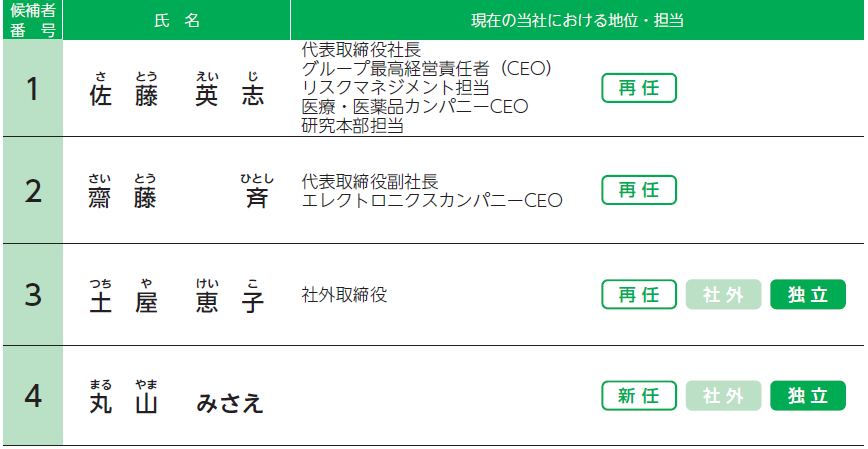Select the 独立 badge in candidate 3 row
This screenshot has width=868, height=449.
(x=808, y=294)
